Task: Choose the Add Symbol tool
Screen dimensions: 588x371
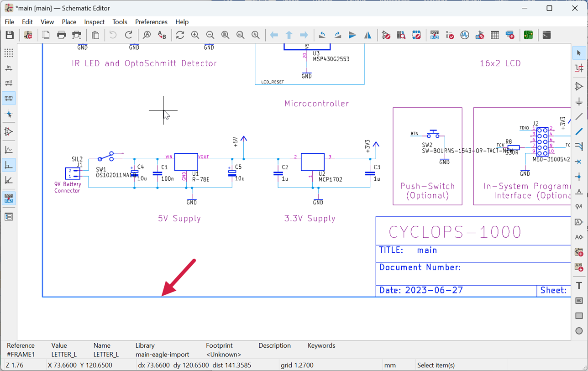Action: 579,86
